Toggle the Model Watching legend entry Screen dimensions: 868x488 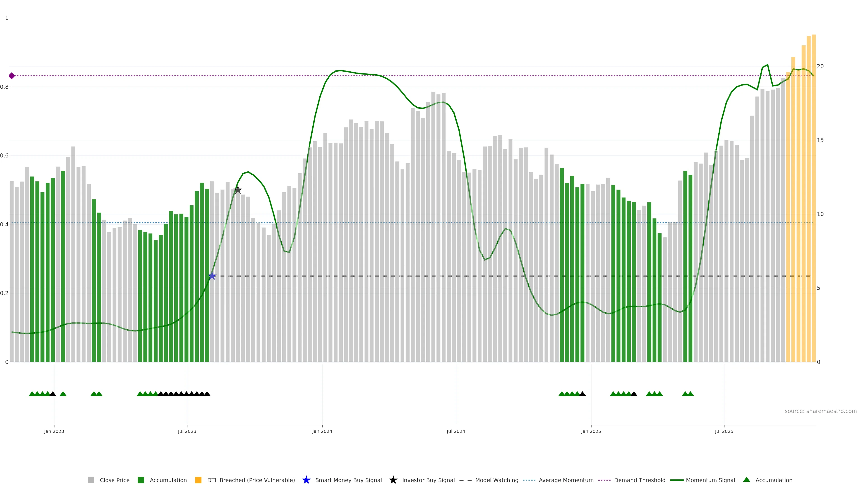pos(496,480)
